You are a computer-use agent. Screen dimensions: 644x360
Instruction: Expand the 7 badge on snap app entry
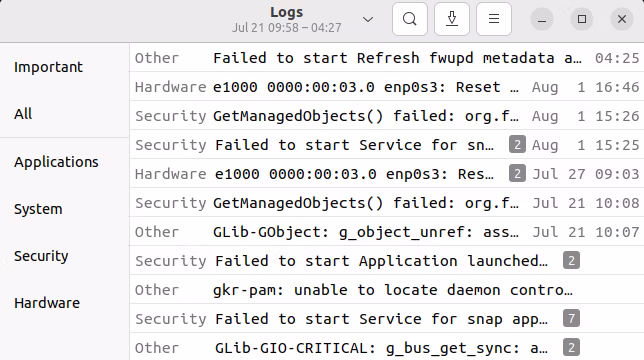(571, 319)
